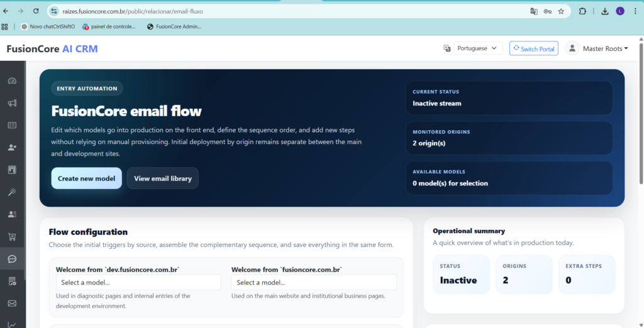Screen dimensions: 644x328
Task: Click the View email library button
Action: [163, 178]
